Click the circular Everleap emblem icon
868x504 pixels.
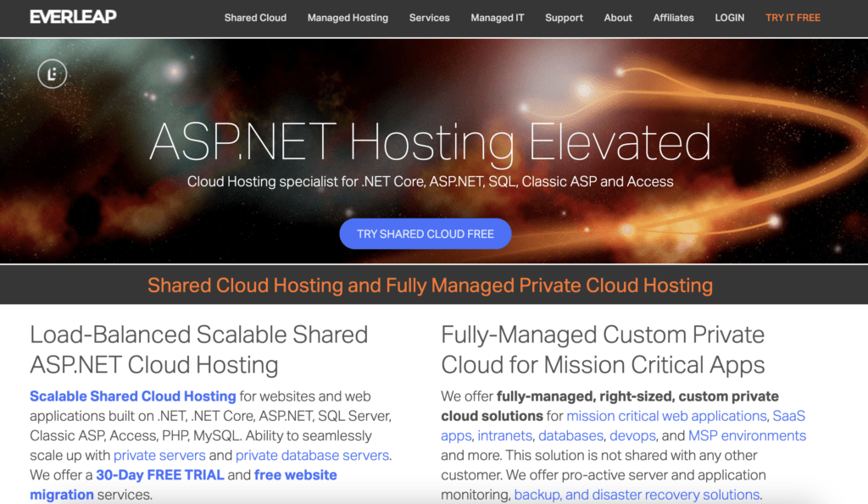click(x=53, y=75)
